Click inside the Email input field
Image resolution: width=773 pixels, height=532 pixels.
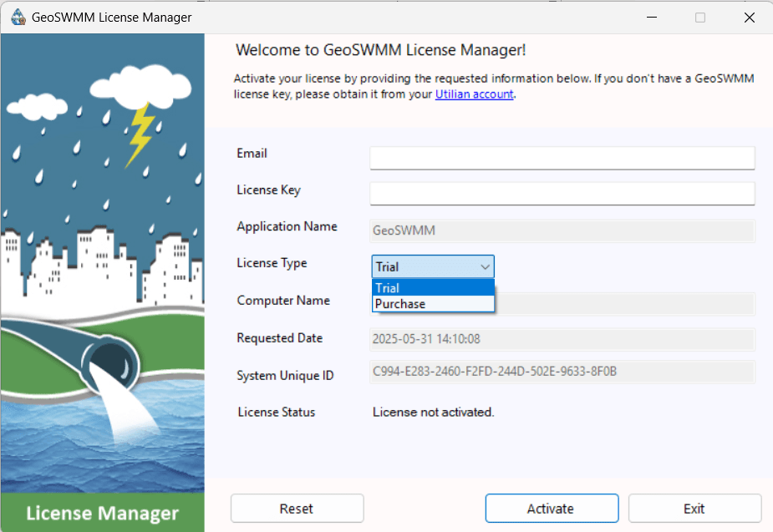pos(562,157)
